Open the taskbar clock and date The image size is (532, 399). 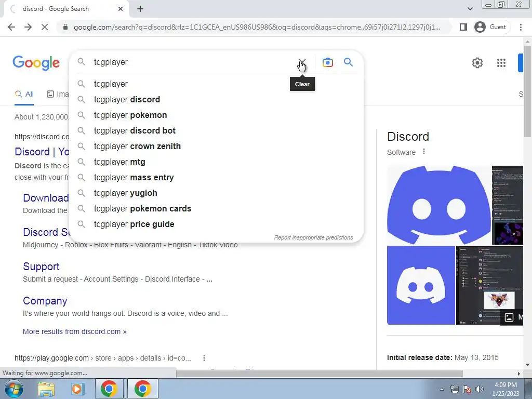[506, 389]
